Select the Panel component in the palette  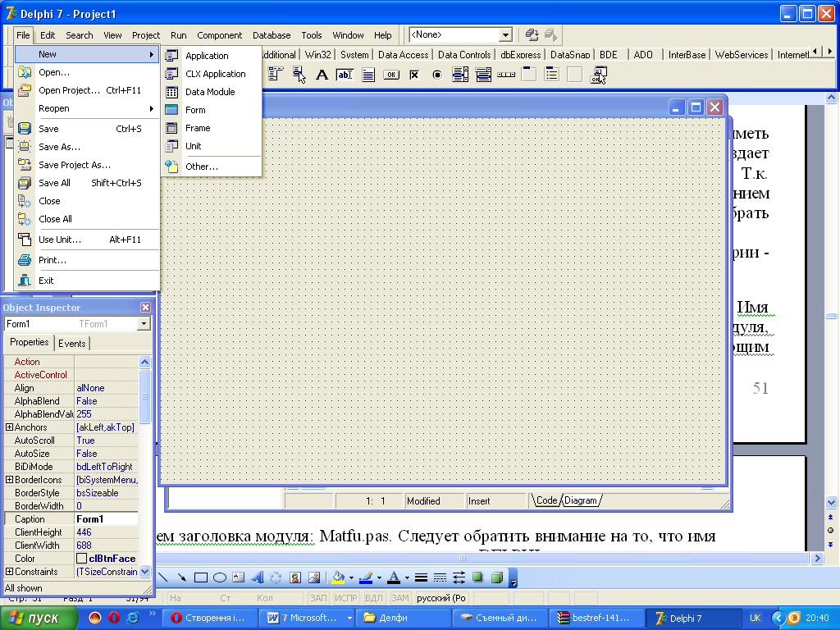click(x=575, y=75)
